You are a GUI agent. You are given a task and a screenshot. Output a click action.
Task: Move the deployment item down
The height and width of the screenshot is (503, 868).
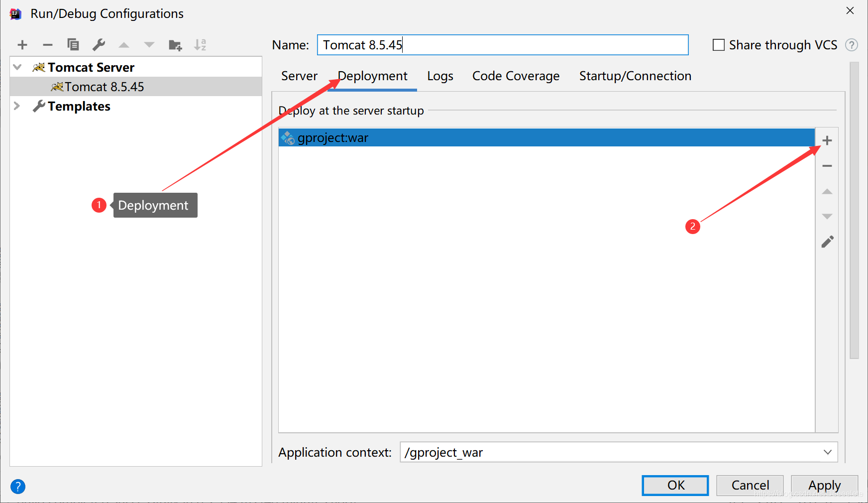(827, 216)
